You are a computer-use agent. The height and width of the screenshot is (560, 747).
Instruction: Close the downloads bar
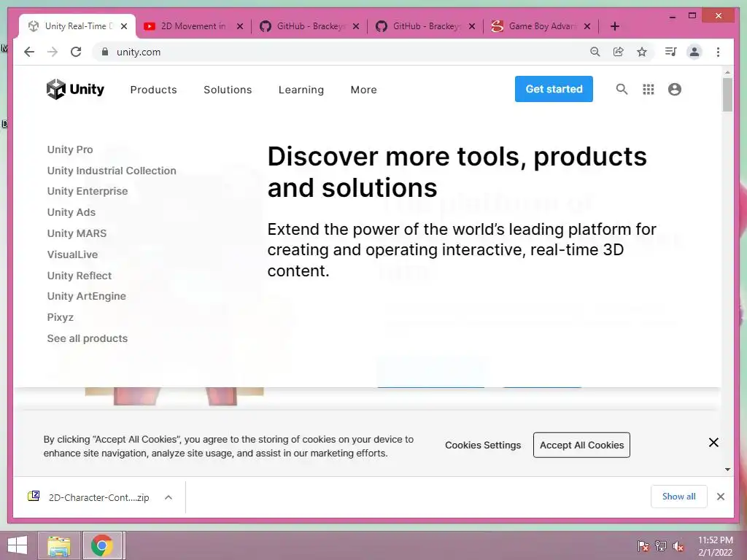[720, 497]
